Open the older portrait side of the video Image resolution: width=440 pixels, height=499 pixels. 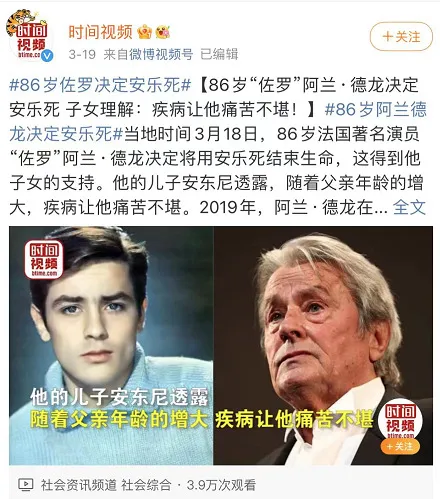(x=323, y=346)
